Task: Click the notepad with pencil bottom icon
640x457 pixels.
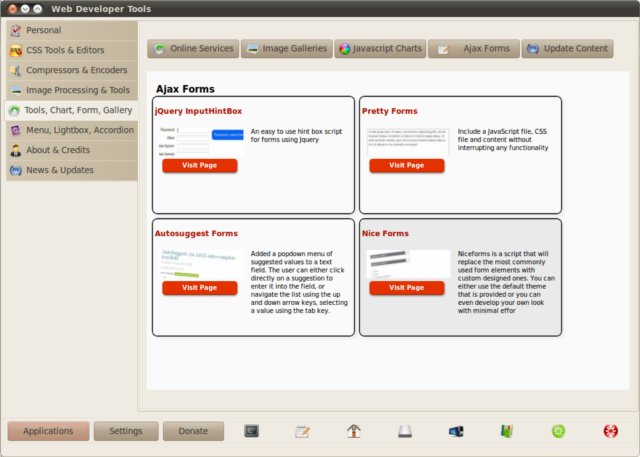Action: (x=302, y=431)
